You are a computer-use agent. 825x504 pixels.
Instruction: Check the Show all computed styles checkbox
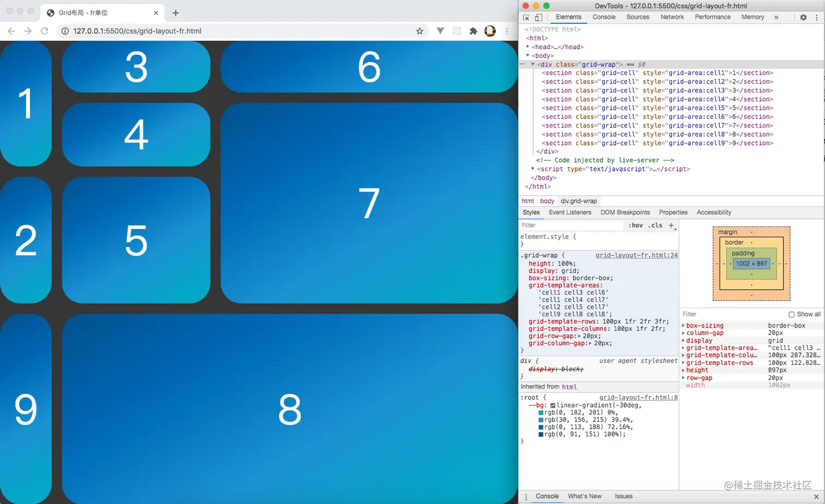coord(791,314)
